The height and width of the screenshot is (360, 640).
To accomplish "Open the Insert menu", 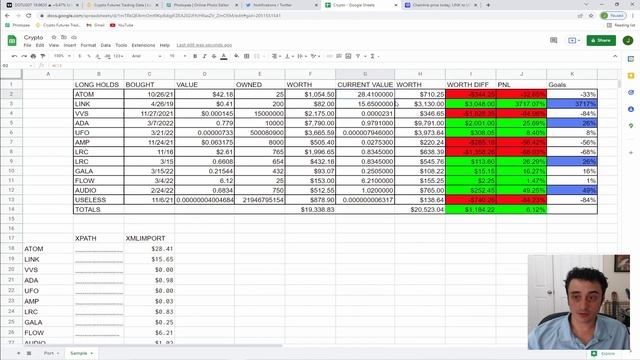I will pyautogui.click(x=70, y=45).
